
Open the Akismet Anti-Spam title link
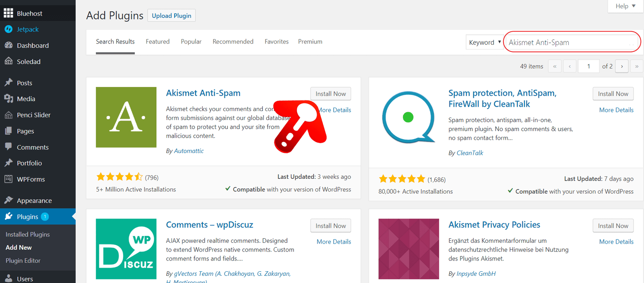click(x=203, y=93)
